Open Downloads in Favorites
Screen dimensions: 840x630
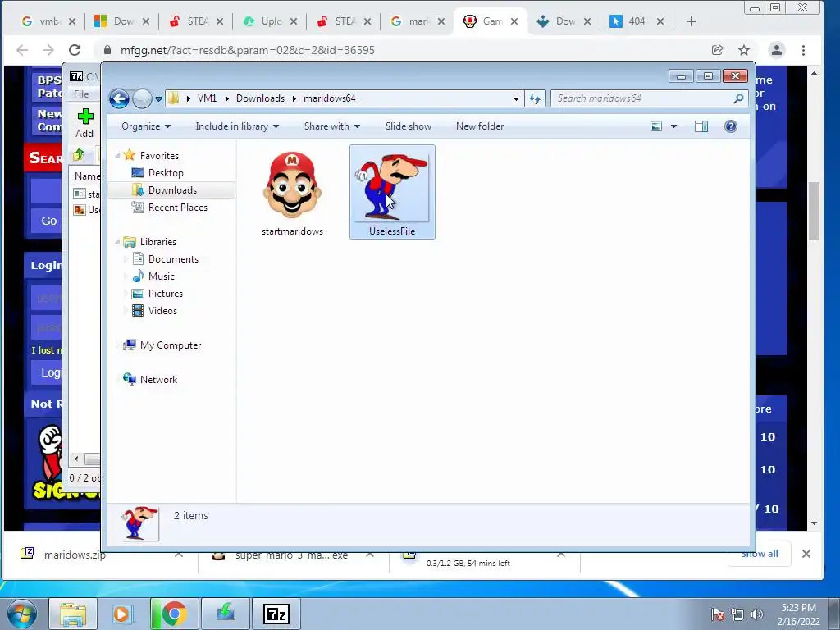(172, 190)
